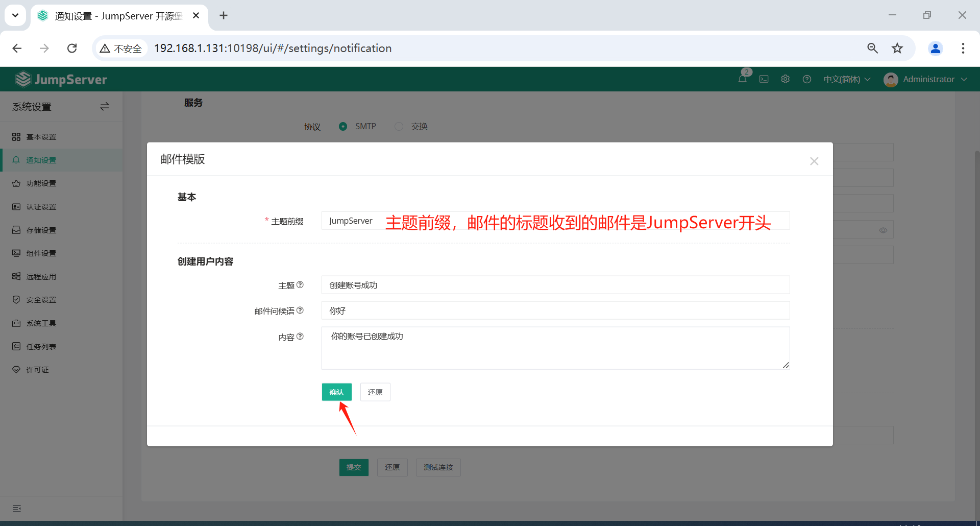Open system settings gear icon
Viewport: 980px width, 526px height.
785,79
